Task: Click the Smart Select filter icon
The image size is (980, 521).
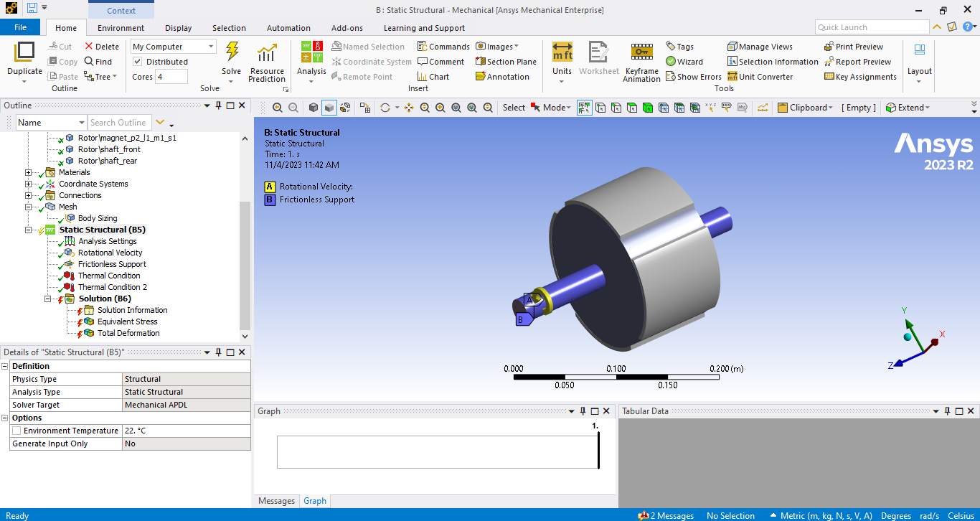Action: pos(584,108)
